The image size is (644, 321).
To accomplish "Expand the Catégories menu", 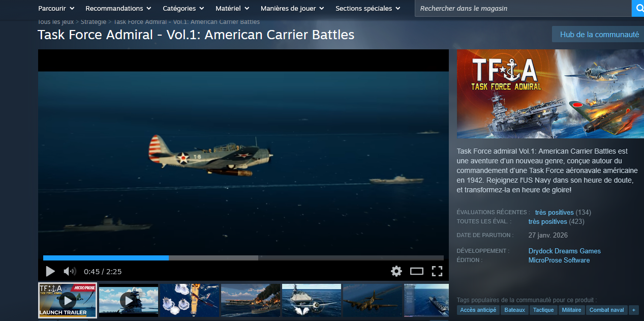I will [183, 8].
